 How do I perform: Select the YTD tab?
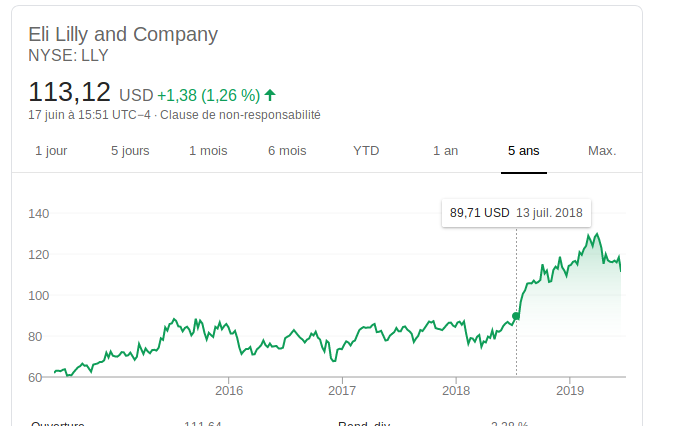pyautogui.click(x=366, y=151)
